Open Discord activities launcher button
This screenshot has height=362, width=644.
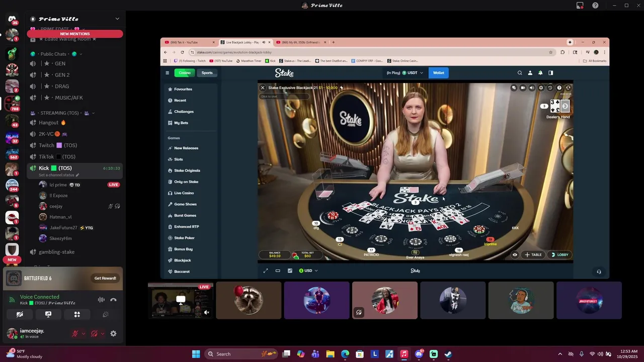click(x=77, y=314)
